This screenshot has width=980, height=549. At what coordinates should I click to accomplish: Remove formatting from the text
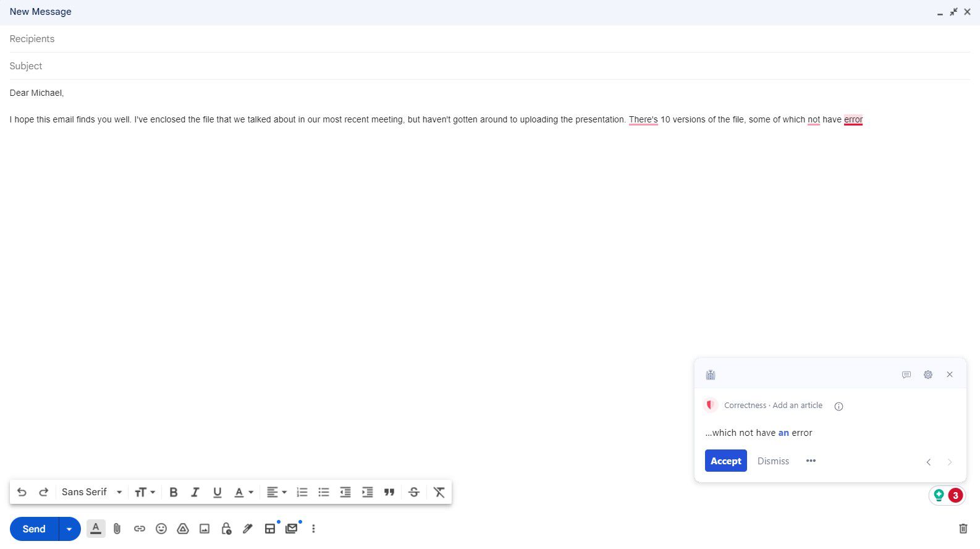439,492
